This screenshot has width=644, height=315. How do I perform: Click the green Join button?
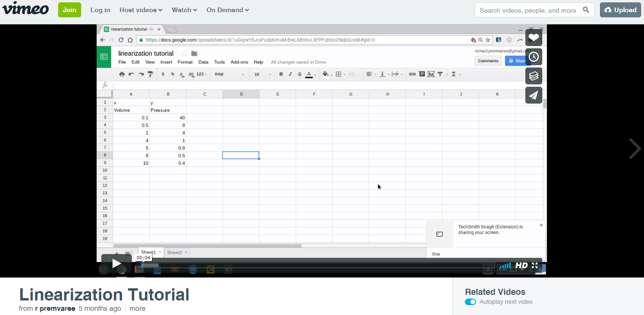coord(69,10)
